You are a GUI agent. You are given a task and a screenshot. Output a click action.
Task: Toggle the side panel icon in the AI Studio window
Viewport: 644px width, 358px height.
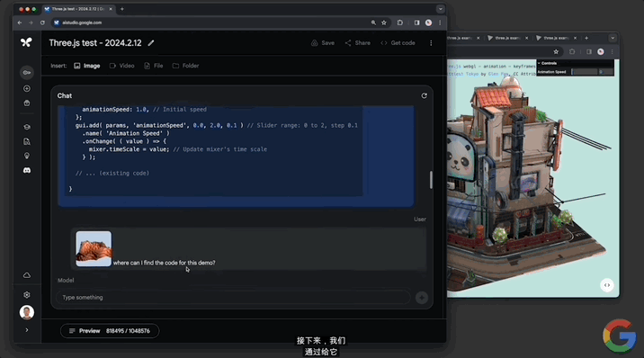click(x=416, y=22)
